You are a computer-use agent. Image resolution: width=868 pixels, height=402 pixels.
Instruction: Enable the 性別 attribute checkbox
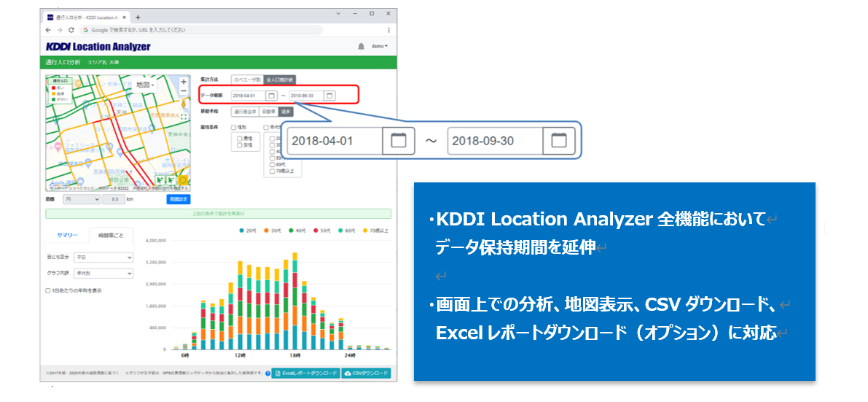tap(234, 128)
